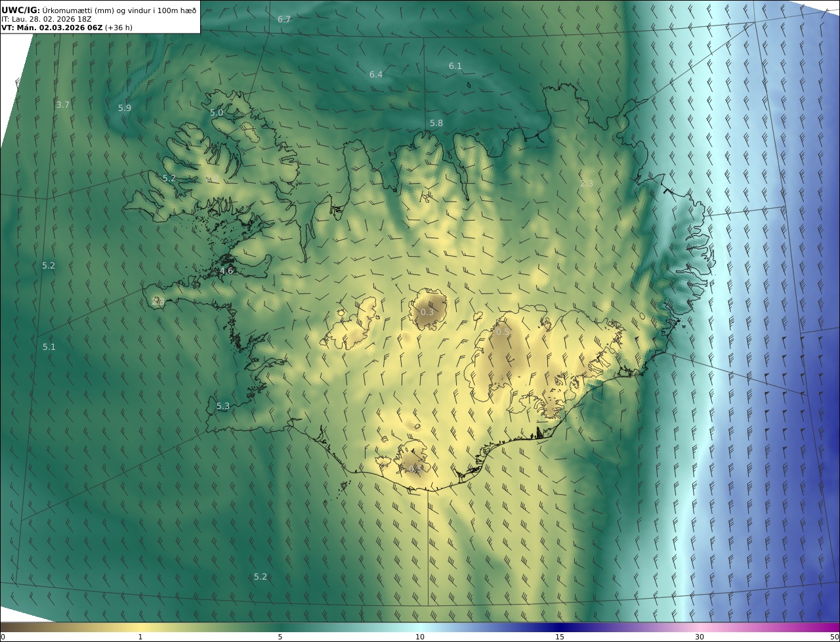
Task: Click the UWC/IG Úrkomumætti map title
Action: [98, 10]
